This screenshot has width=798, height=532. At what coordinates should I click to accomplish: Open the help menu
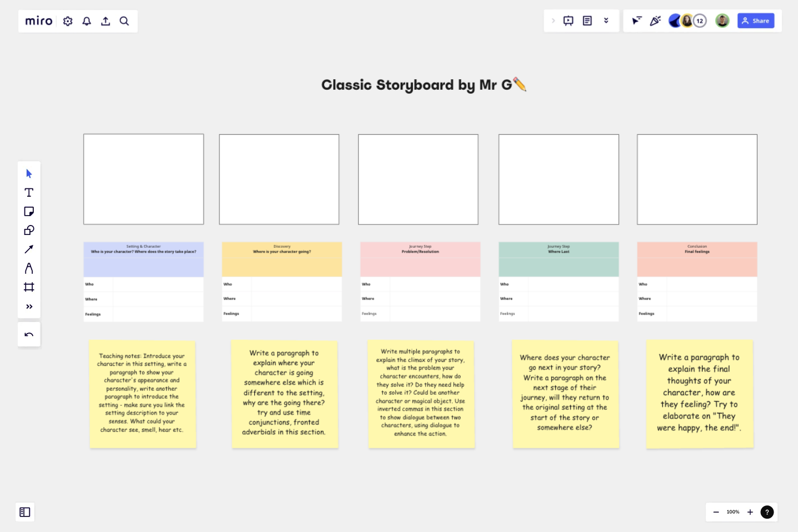click(x=767, y=512)
